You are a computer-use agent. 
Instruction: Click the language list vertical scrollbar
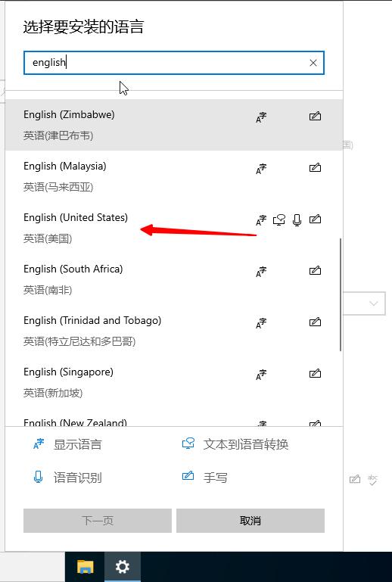click(341, 294)
